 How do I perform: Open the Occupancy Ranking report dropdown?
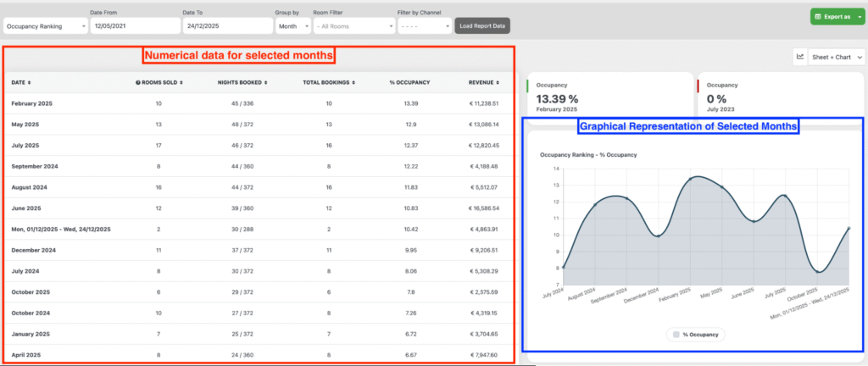point(45,26)
